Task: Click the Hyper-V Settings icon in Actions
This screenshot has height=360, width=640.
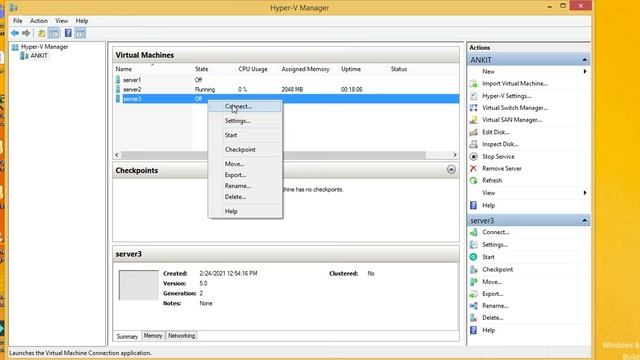Action: [x=473, y=96]
